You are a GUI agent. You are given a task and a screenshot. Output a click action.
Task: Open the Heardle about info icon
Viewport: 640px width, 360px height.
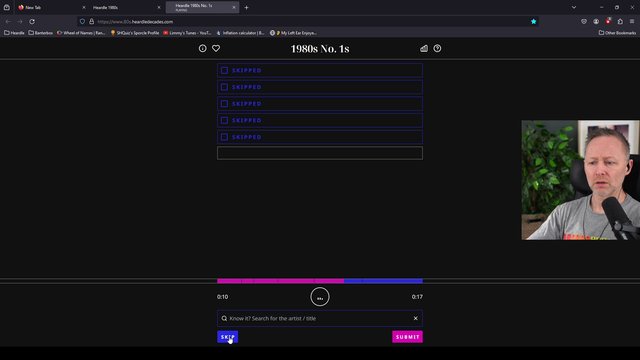click(x=202, y=49)
